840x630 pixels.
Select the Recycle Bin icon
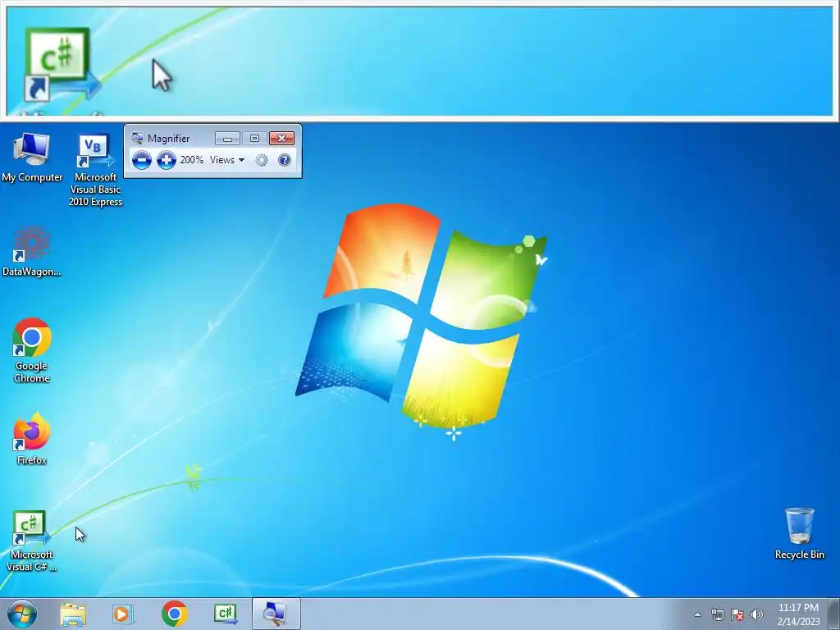point(799,533)
